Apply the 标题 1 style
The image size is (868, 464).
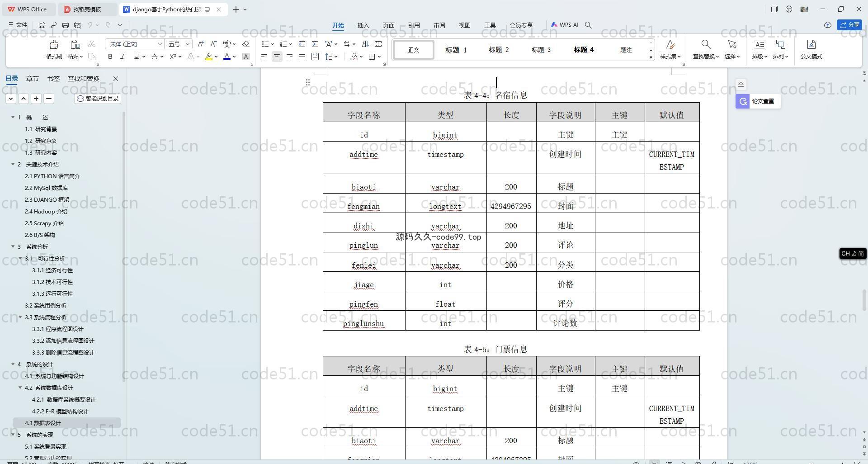(x=456, y=50)
